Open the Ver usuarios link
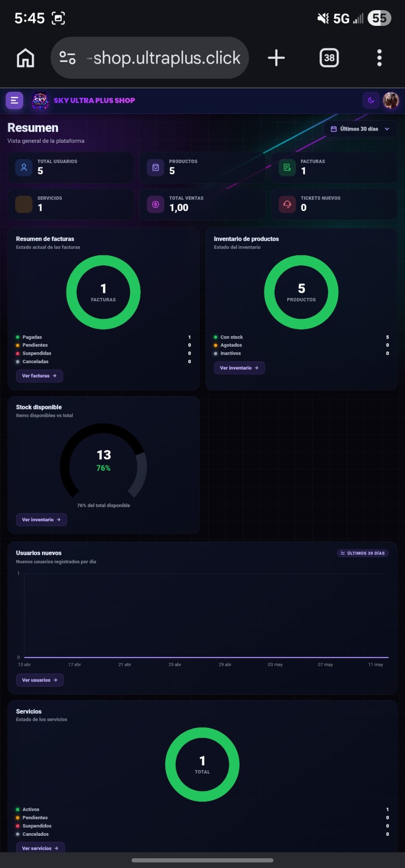The width and height of the screenshot is (405, 868). click(x=40, y=680)
